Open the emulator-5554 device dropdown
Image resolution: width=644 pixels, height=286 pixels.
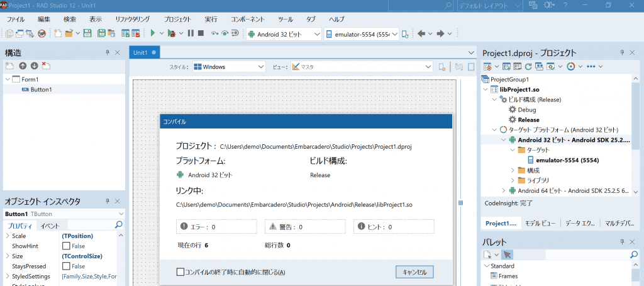point(362,34)
